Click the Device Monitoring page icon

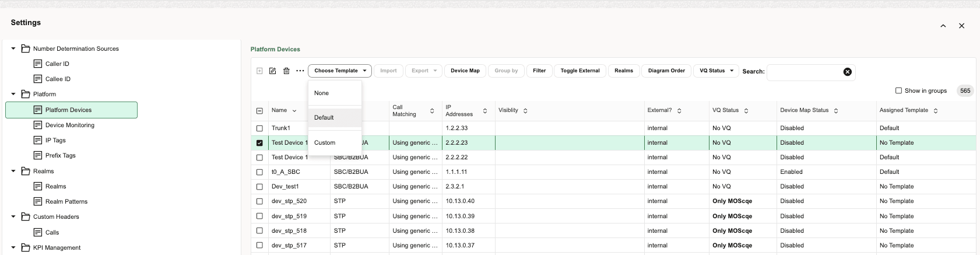click(x=38, y=125)
